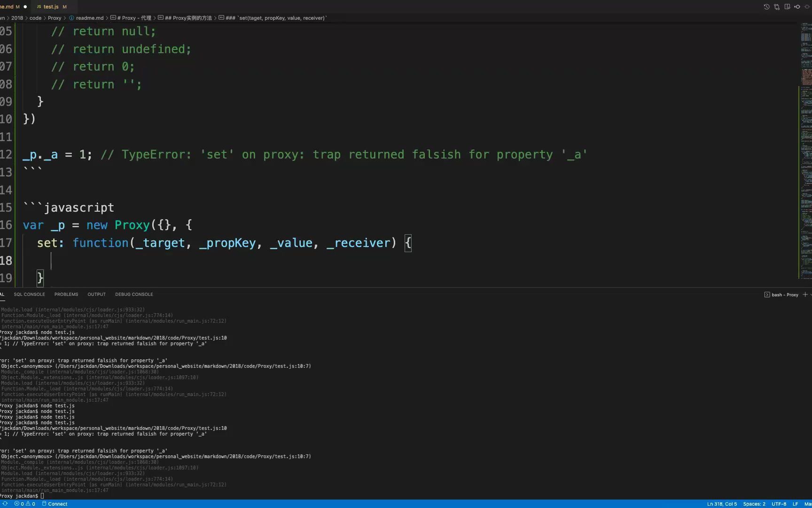Change indentation via 'Spaces: 2'
Image resolution: width=812 pixels, height=508 pixels.
pyautogui.click(x=754, y=504)
